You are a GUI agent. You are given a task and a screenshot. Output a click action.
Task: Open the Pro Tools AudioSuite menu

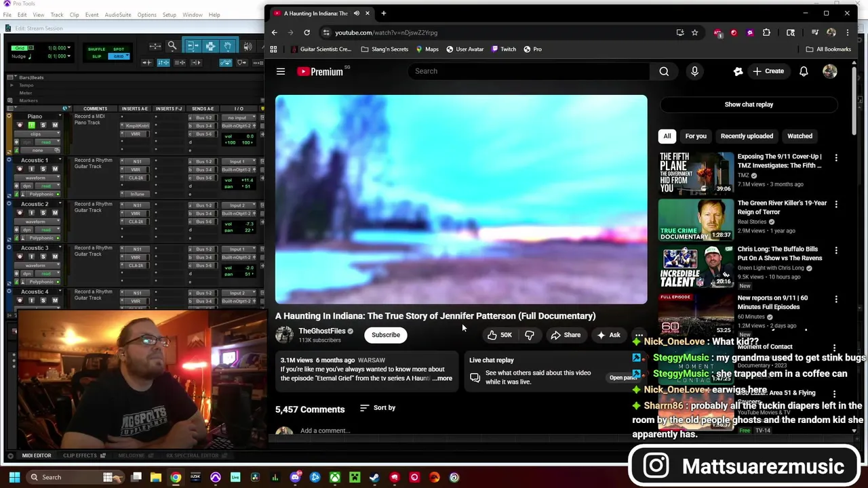118,15
